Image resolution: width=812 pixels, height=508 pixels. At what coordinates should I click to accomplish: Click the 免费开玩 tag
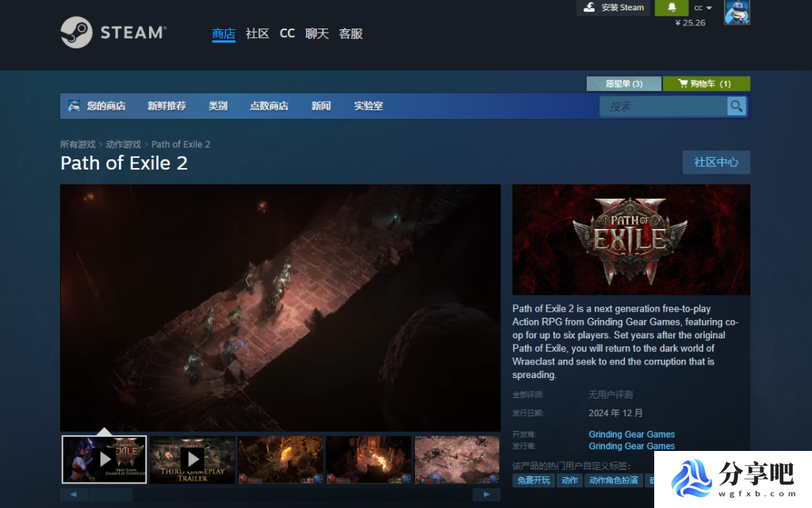534,480
